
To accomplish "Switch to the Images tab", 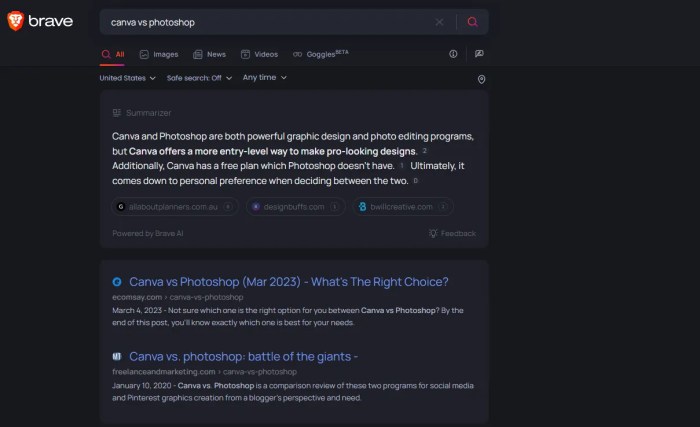I will pos(159,54).
